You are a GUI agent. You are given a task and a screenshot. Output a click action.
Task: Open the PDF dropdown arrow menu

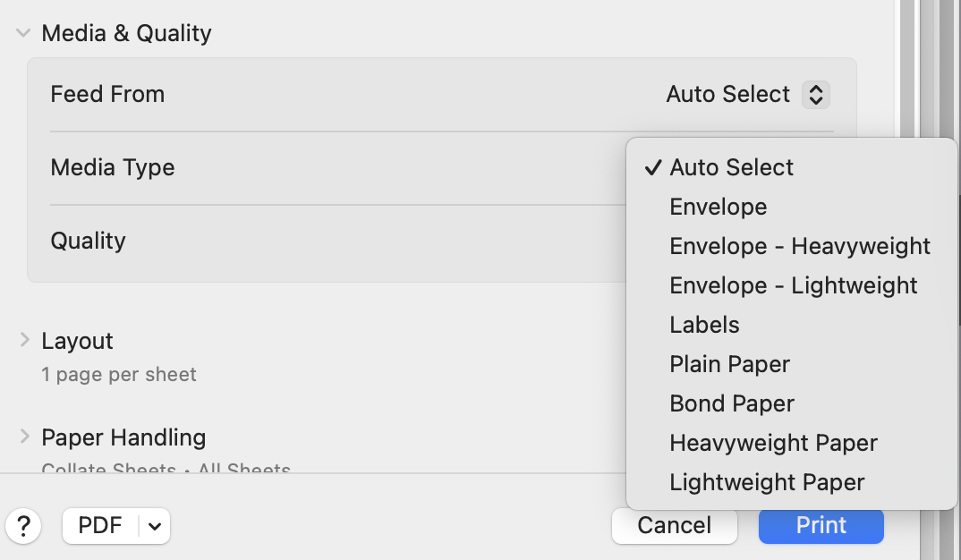[x=155, y=526]
